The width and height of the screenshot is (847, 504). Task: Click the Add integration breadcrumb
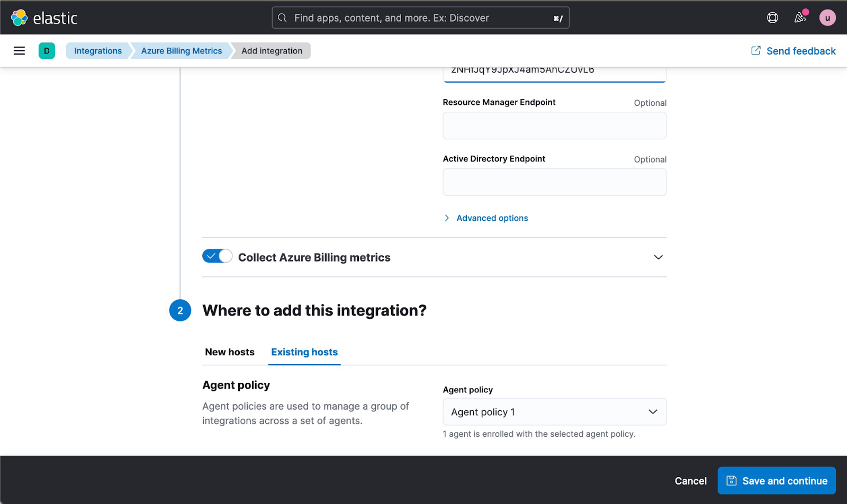pos(272,51)
